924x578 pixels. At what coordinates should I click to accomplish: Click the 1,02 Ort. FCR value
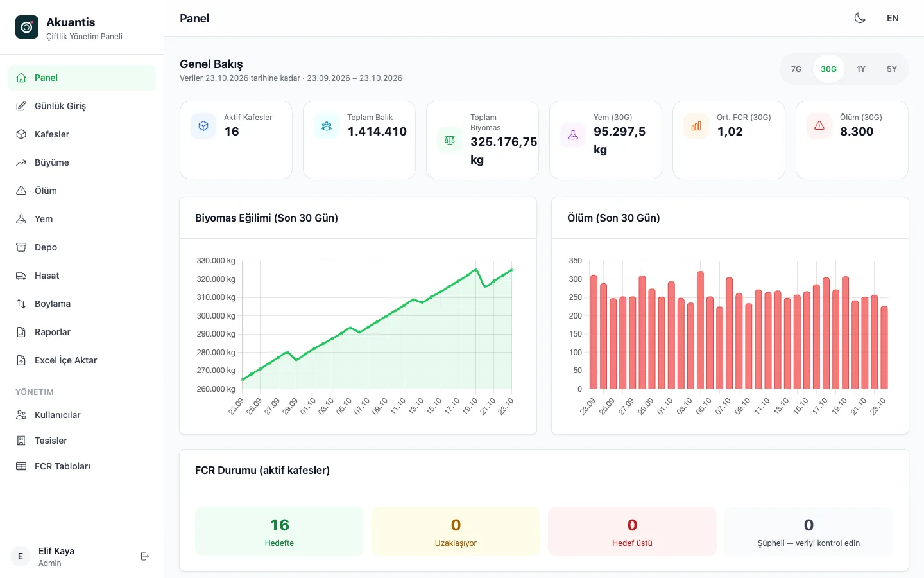(730, 132)
